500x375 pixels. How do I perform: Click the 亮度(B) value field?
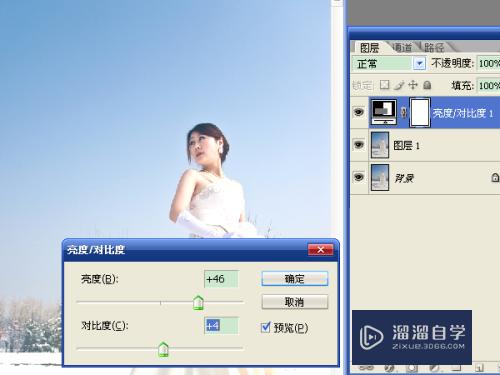click(x=221, y=279)
